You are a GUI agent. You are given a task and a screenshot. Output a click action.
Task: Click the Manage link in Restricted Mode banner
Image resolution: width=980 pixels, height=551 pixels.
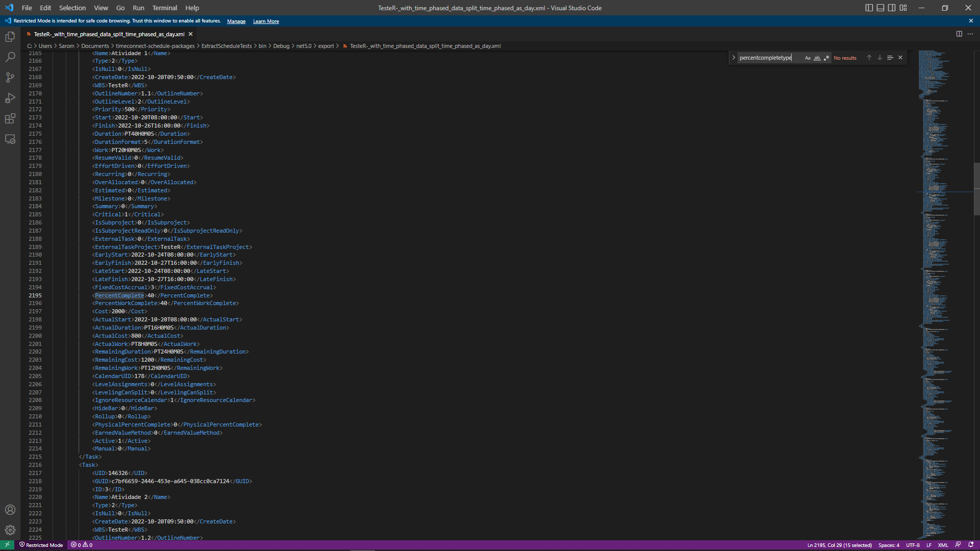click(236, 21)
